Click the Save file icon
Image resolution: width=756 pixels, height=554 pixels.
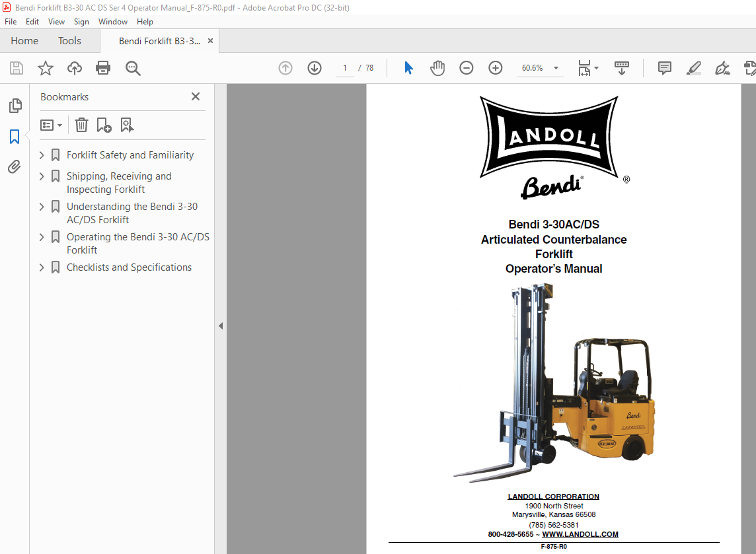point(17,68)
